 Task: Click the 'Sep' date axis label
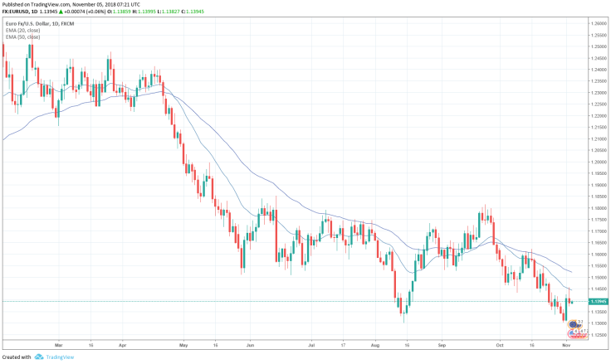(x=442, y=345)
